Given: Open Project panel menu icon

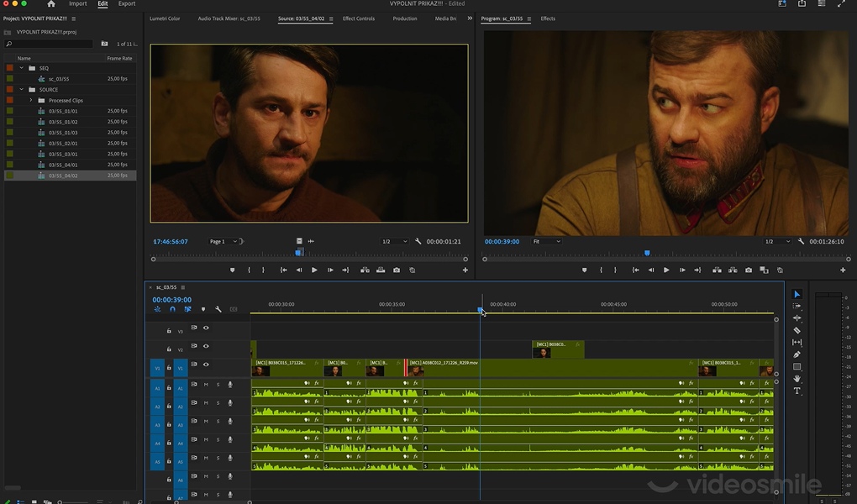Looking at the screenshot, I should [x=74, y=18].
